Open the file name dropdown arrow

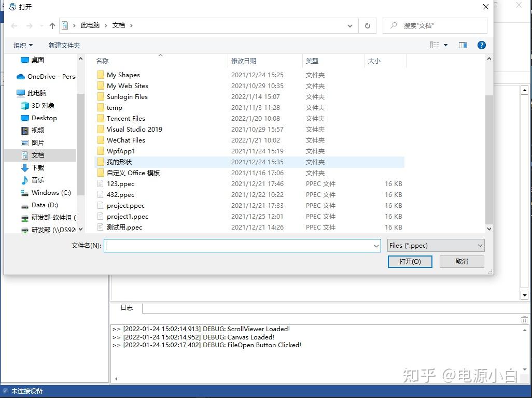[377, 245]
